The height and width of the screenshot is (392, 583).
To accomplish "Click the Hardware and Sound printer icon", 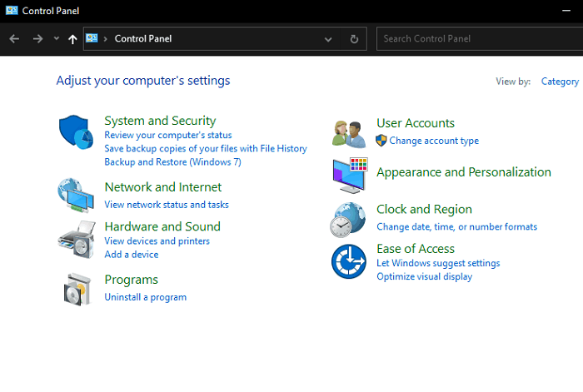I will [x=77, y=240].
